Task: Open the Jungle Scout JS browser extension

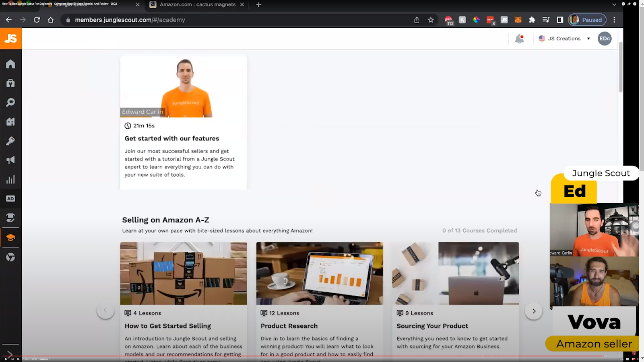Action: [504, 20]
